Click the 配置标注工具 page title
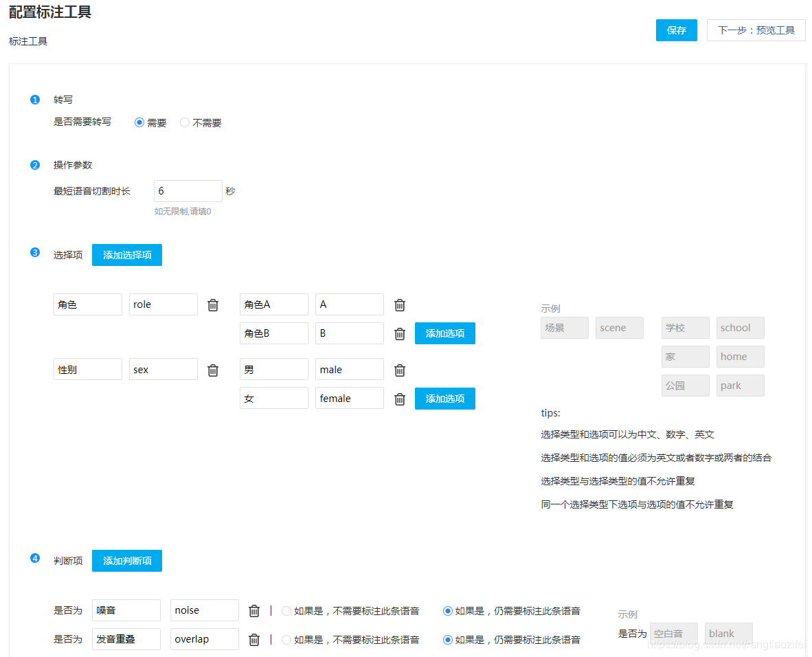Image resolution: width=812 pixels, height=657 pixels. coord(49,12)
